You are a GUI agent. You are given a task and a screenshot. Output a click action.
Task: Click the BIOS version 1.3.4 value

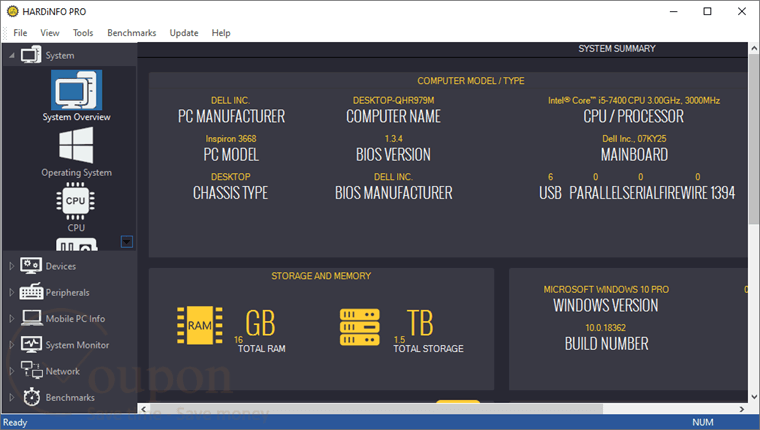coord(394,139)
